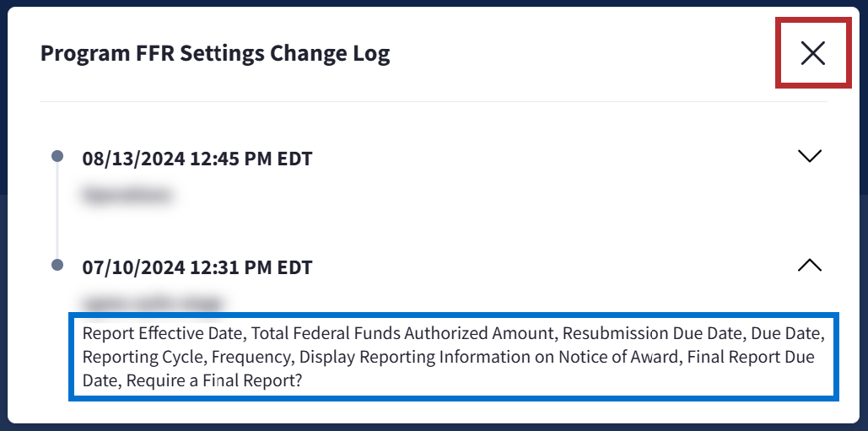
Task: Click the vertical timeline line between entries
Action: [x=57, y=211]
